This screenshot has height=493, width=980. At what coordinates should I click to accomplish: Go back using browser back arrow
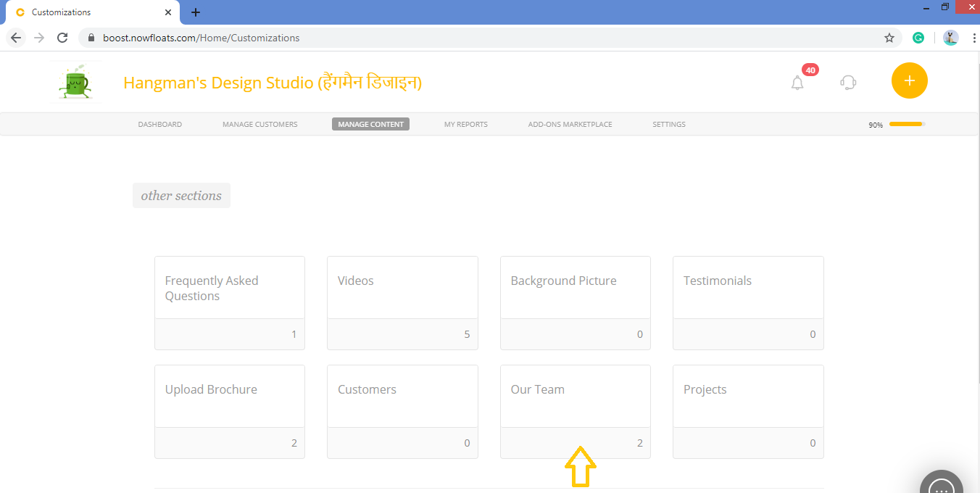pyautogui.click(x=16, y=38)
